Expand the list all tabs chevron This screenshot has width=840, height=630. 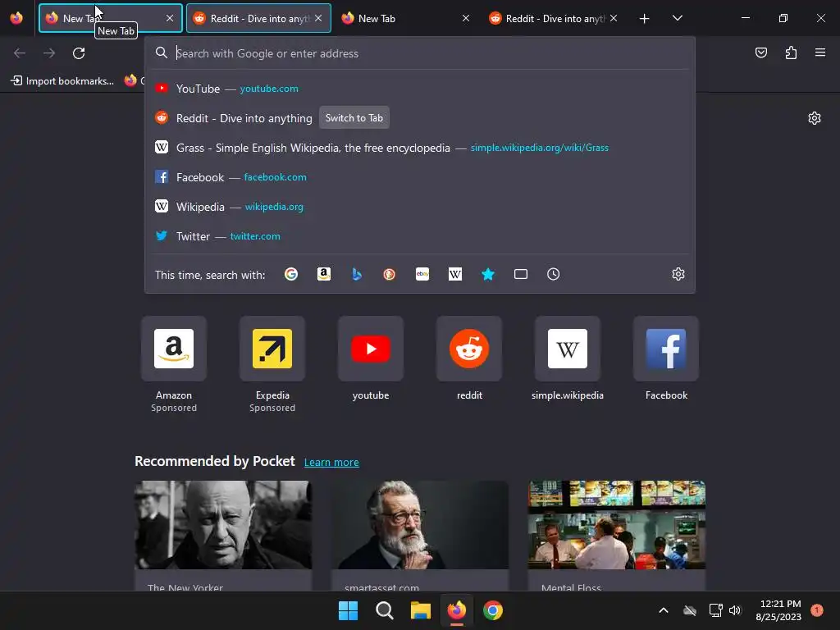click(x=677, y=18)
